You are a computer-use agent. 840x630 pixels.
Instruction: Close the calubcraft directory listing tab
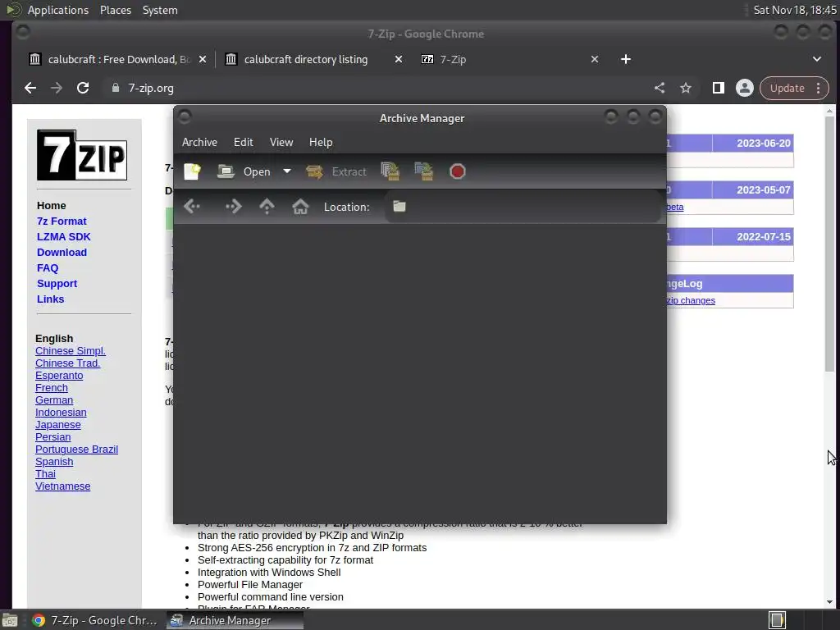[x=399, y=59]
